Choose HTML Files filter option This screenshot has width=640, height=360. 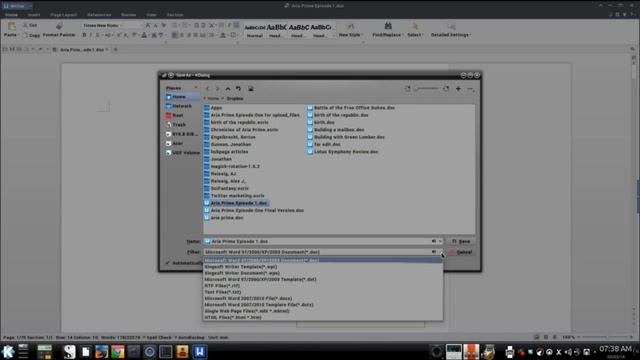pos(323,318)
